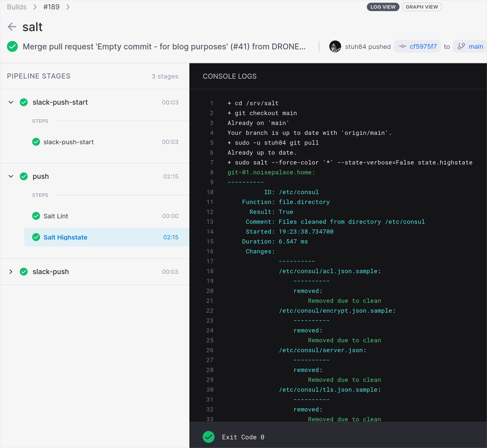This screenshot has height=448, width=487.
Task: Click the commit icon beside cf5975f7
Action: (402, 46)
